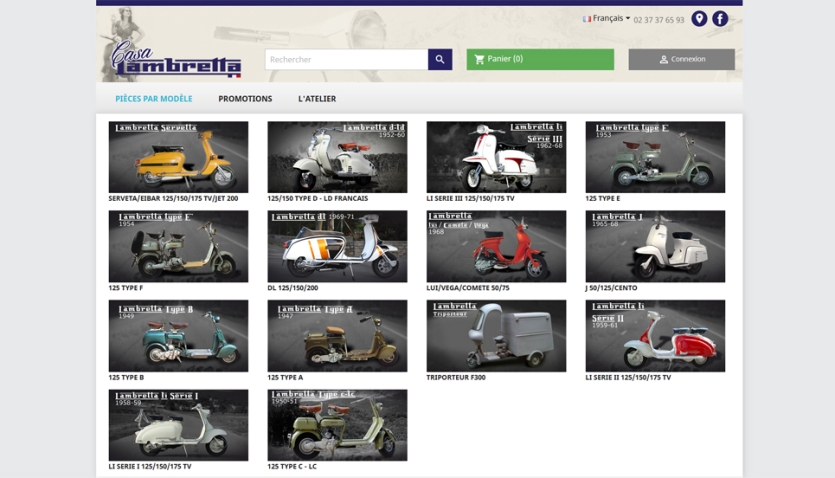835x478 pixels.
Task: Open the TRIPORTEUR F300 link
Action: 456,377
